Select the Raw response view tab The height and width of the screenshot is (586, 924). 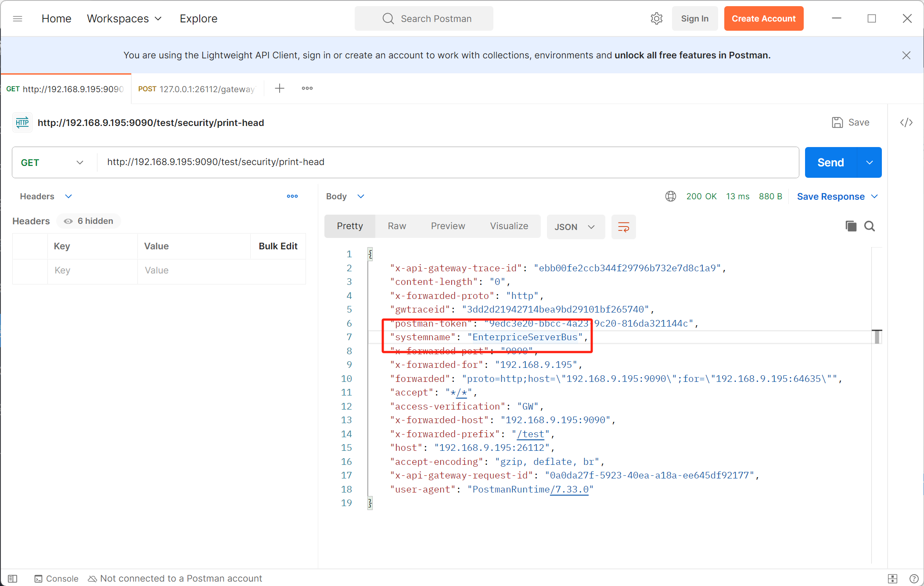(397, 226)
